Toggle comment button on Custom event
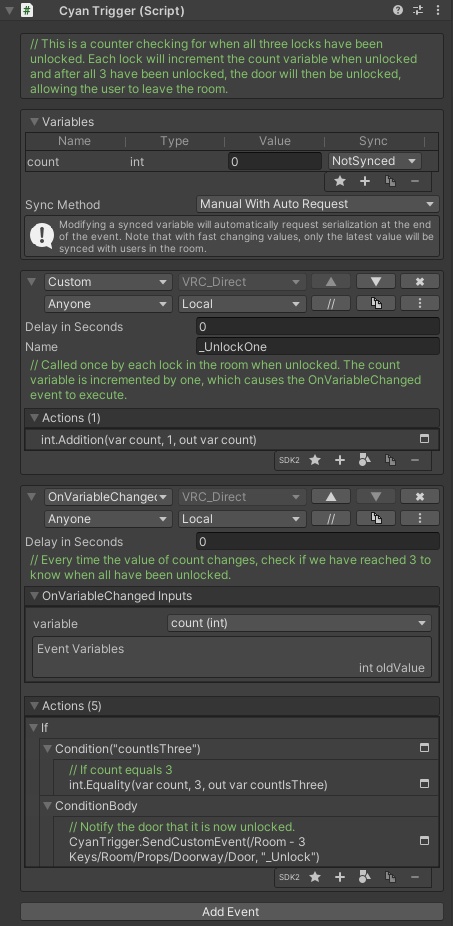 pos(331,304)
